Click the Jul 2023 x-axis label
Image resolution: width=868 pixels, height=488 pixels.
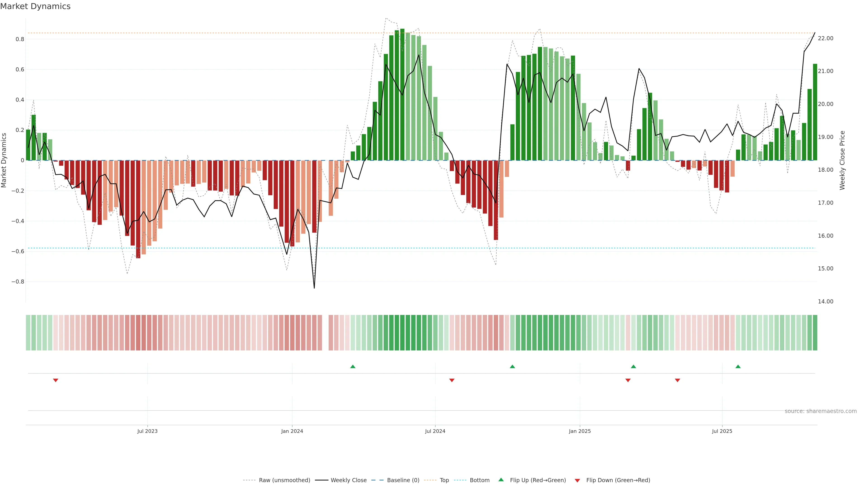[147, 431]
